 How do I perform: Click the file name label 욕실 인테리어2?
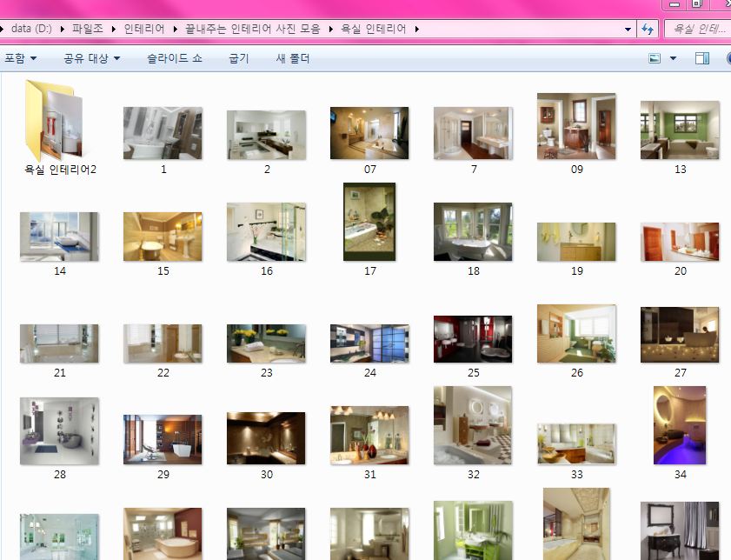[x=60, y=170]
